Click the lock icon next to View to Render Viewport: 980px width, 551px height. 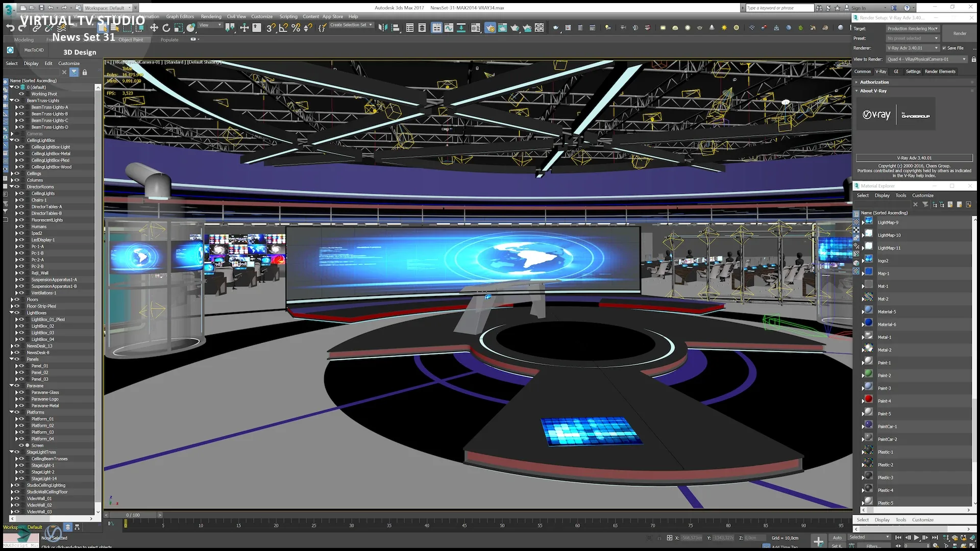pyautogui.click(x=974, y=59)
